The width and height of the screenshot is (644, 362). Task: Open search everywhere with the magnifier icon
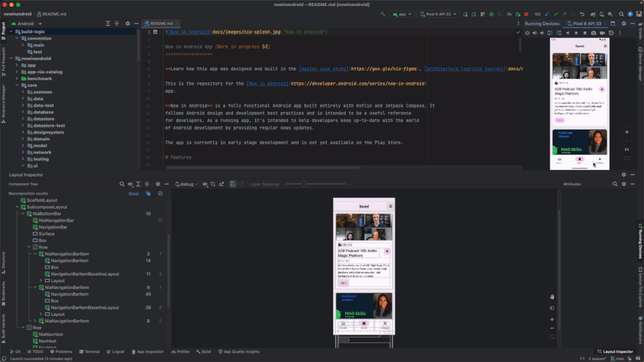pos(621,13)
